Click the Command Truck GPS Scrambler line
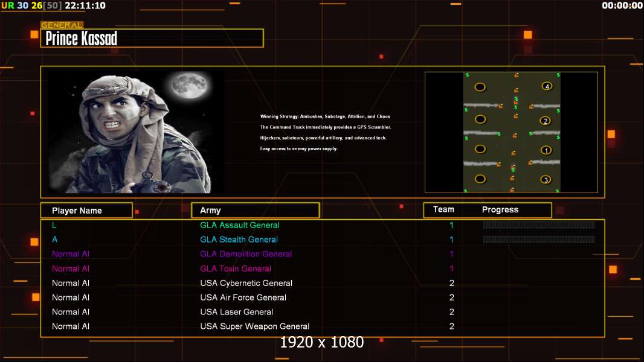This screenshot has height=362, width=644. click(x=326, y=127)
